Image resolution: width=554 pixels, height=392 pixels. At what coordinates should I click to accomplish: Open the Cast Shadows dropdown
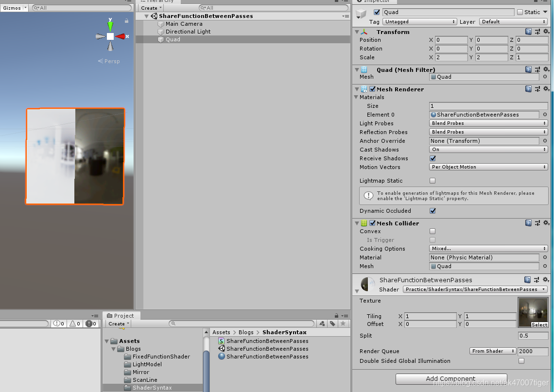pos(487,150)
